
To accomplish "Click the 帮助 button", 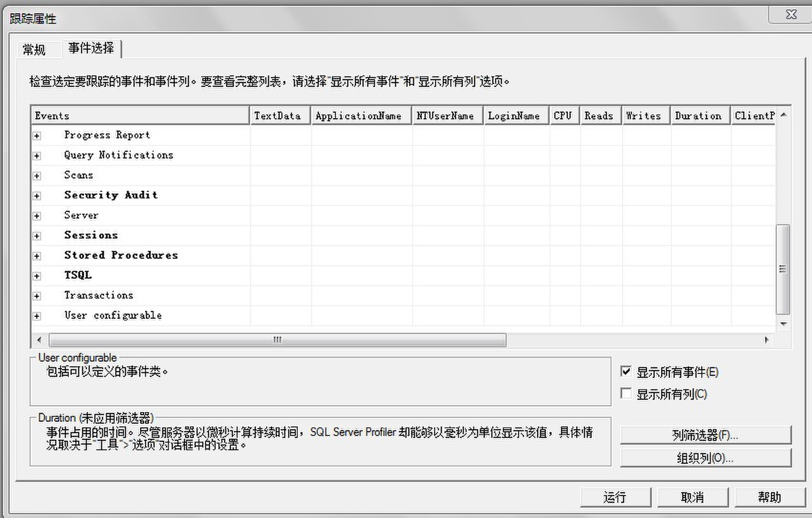I will tap(770, 497).
